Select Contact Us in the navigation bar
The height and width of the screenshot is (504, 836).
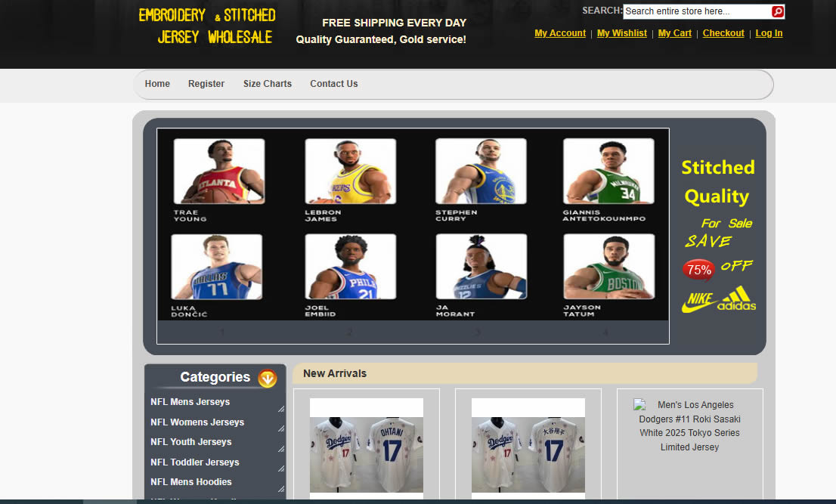point(334,84)
